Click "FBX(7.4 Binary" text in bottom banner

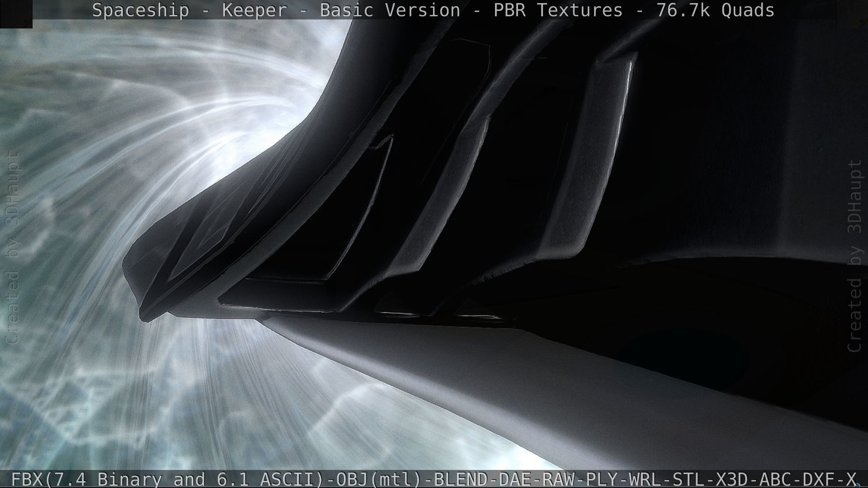click(x=86, y=479)
